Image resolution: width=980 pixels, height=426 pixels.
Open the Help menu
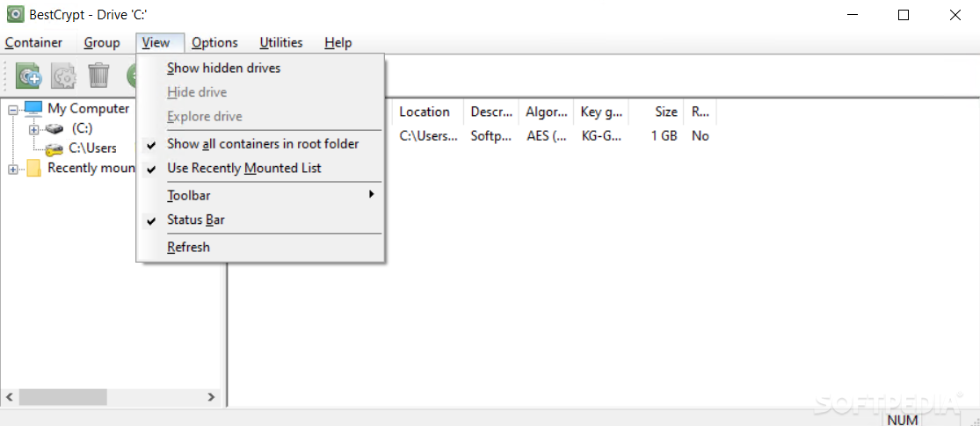[338, 42]
